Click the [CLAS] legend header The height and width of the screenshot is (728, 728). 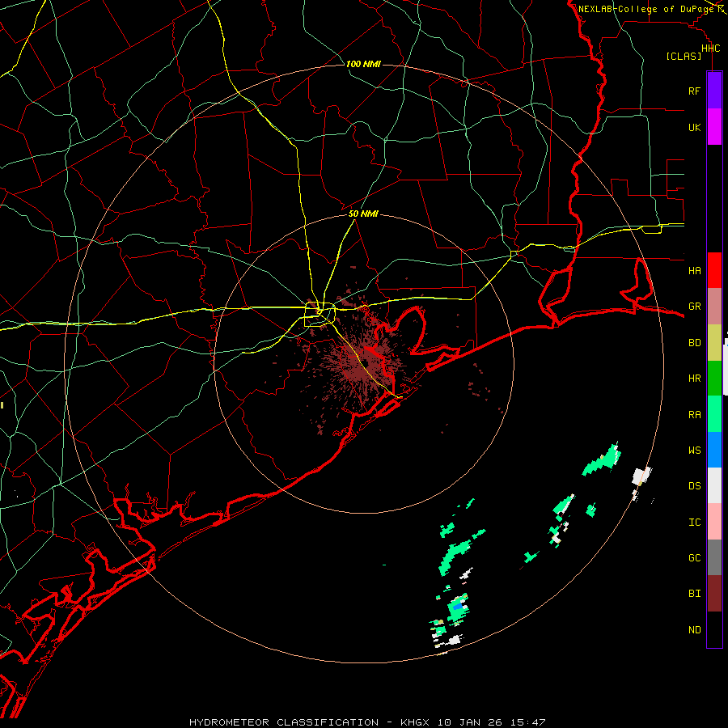[x=684, y=56]
